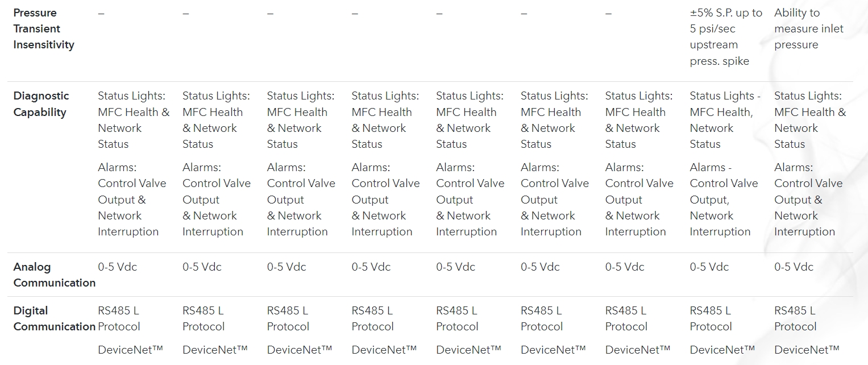Click the first column's Alarms text
This screenshot has height=365, width=868.
[x=132, y=200]
